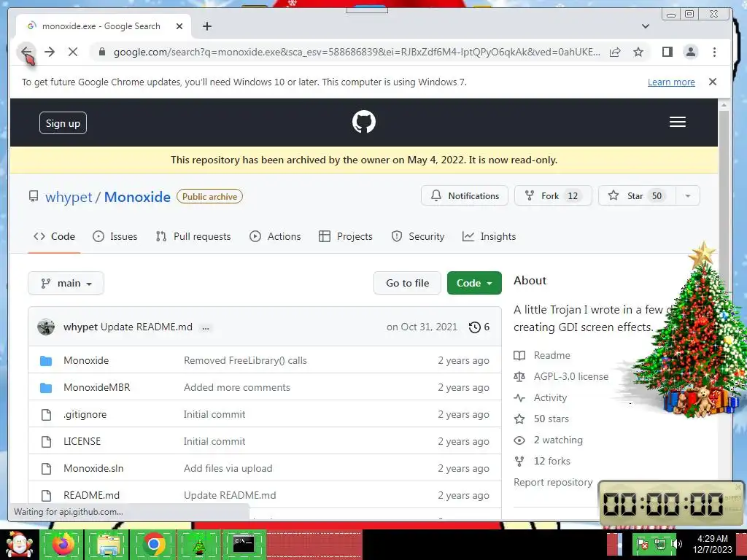Click the browser Forward arrow
The width and height of the screenshot is (747, 560).
[x=50, y=52]
